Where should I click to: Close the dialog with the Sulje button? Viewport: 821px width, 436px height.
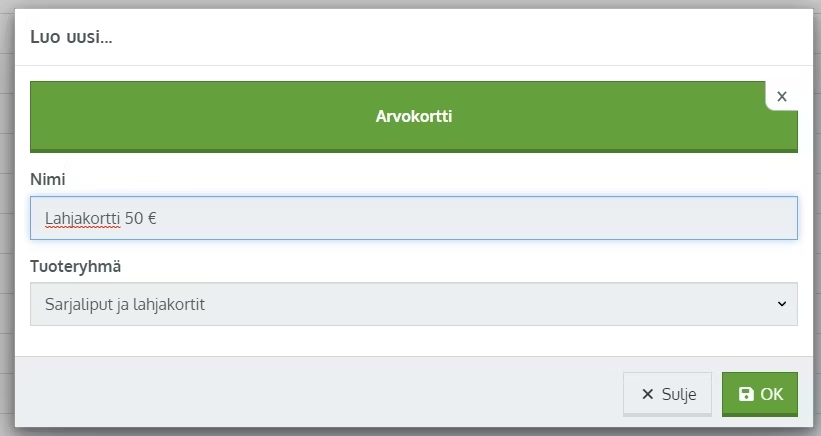(667, 394)
